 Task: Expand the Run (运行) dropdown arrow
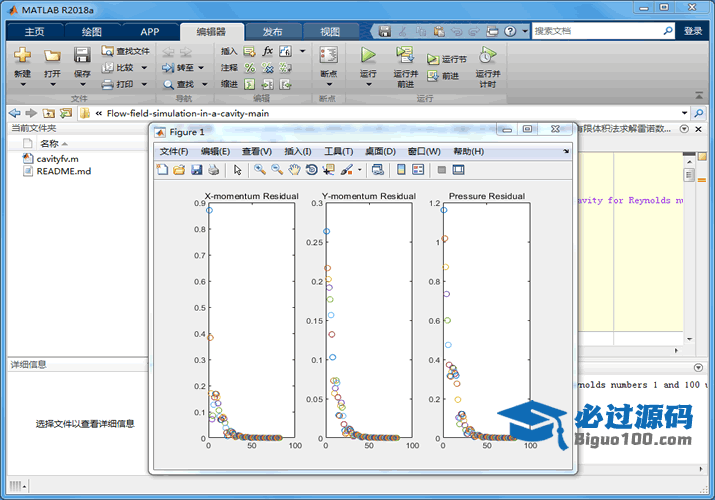[368, 85]
